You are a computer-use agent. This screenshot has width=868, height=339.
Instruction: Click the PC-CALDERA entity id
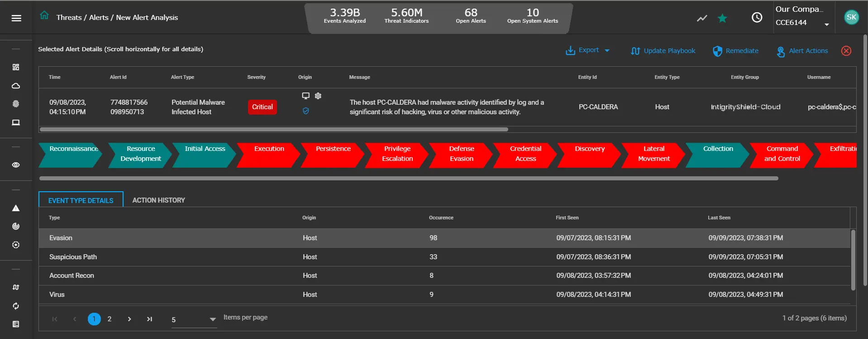click(x=598, y=107)
